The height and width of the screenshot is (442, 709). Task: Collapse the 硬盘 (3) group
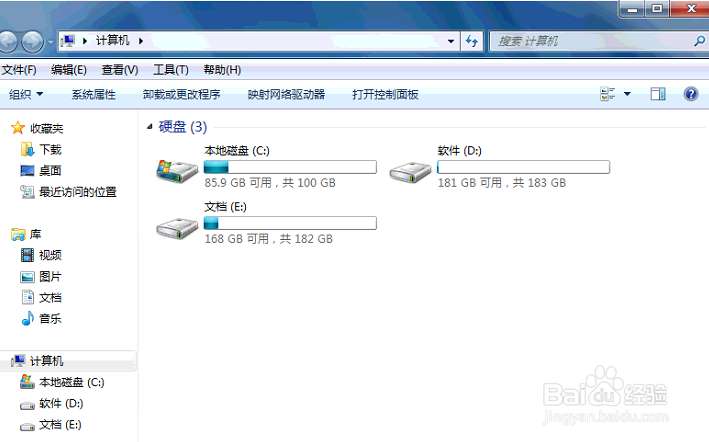150,127
